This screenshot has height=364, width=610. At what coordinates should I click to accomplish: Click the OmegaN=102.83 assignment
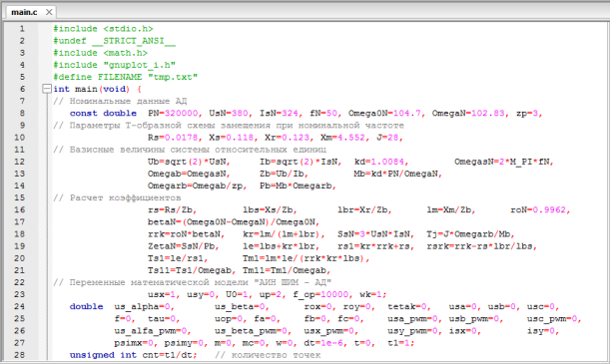click(468, 113)
